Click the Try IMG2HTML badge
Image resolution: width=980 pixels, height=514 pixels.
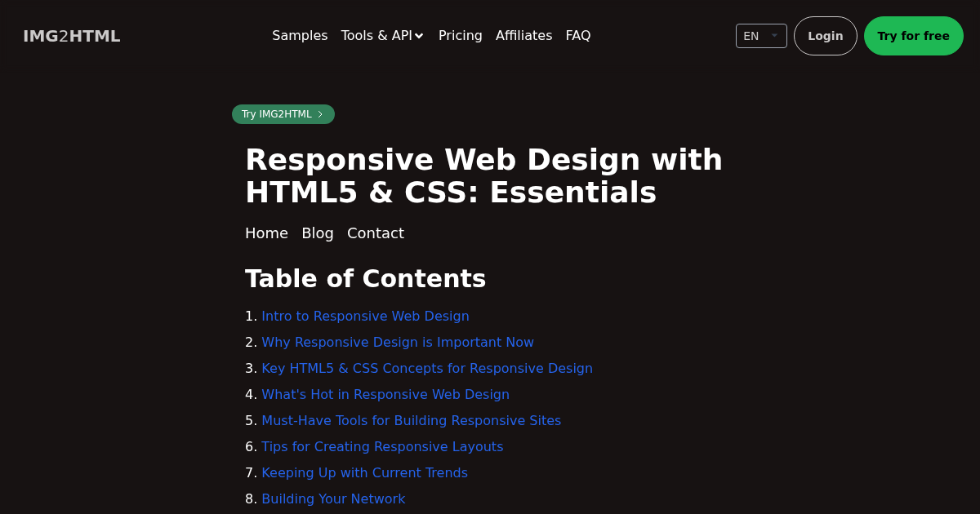283,114
